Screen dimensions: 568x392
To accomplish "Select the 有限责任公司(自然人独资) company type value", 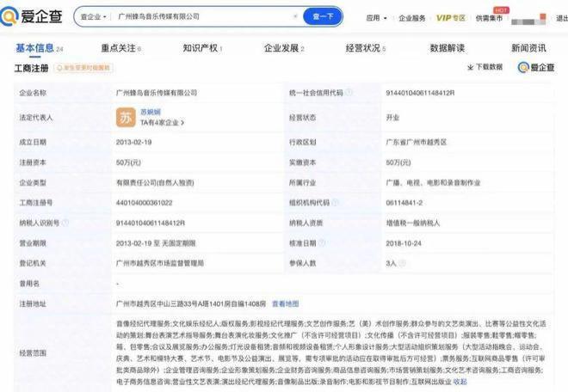I will [x=155, y=183].
